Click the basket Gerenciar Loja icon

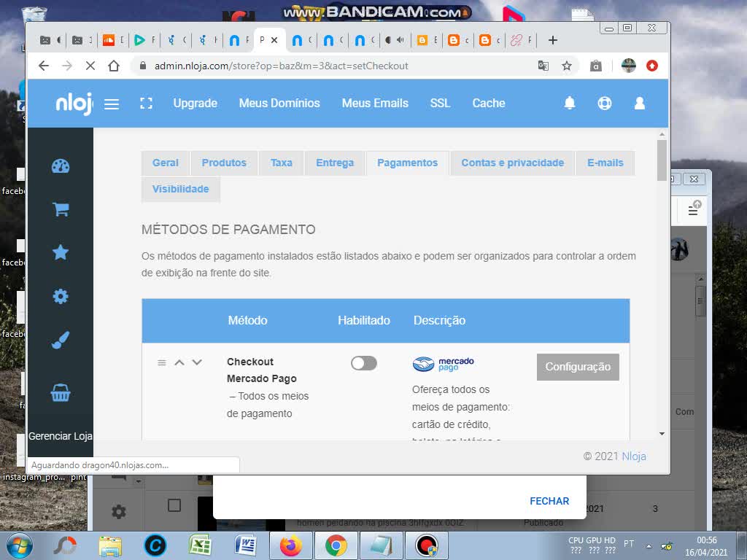click(x=61, y=393)
